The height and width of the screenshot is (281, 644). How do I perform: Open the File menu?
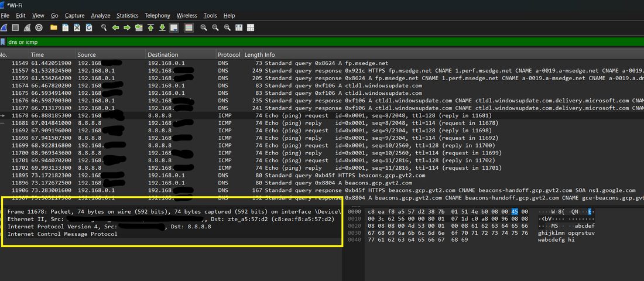(5, 16)
